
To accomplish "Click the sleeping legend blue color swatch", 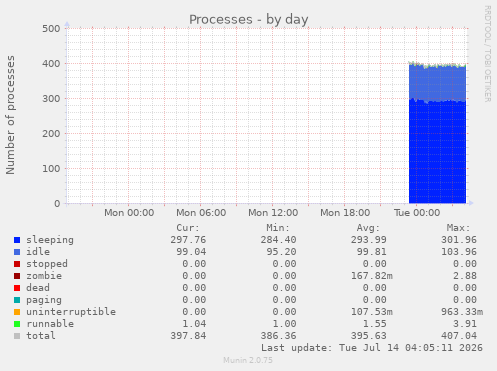I will click(17, 240).
